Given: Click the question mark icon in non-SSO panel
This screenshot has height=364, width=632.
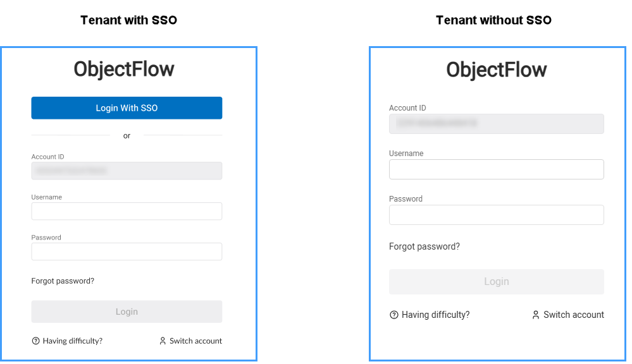Looking at the screenshot, I should pyautogui.click(x=394, y=315).
